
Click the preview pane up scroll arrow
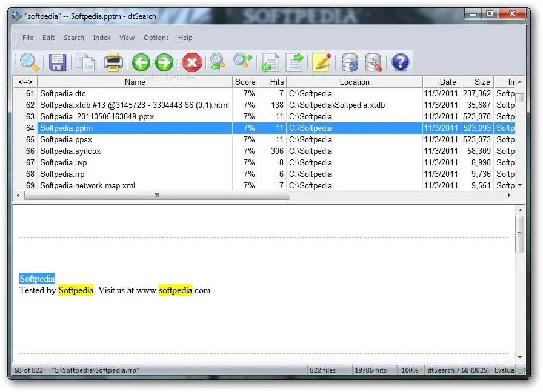520,210
